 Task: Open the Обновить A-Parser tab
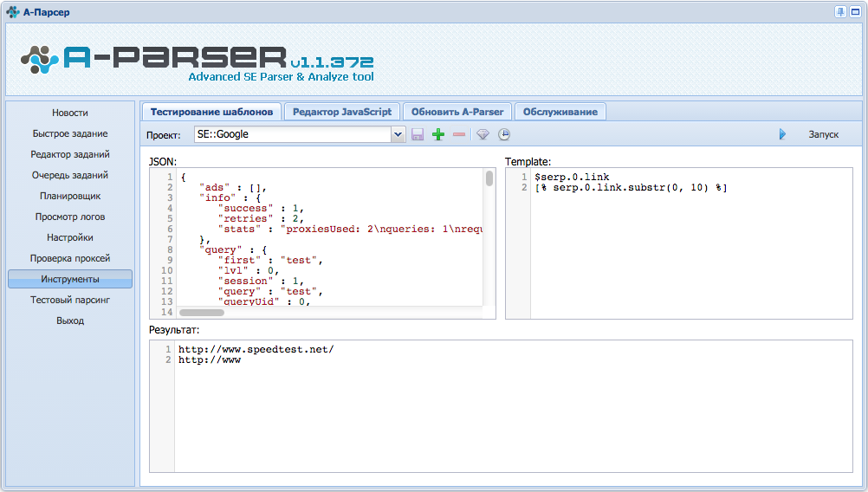[457, 112]
